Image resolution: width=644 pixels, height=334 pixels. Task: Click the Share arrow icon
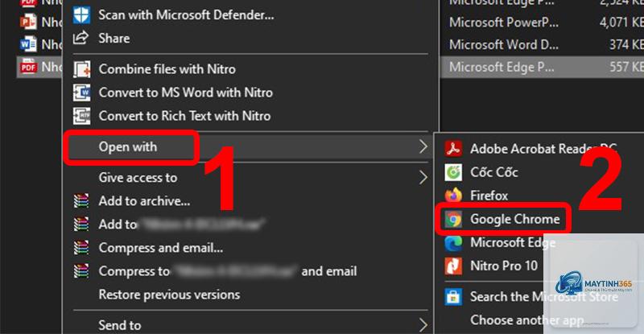81,38
